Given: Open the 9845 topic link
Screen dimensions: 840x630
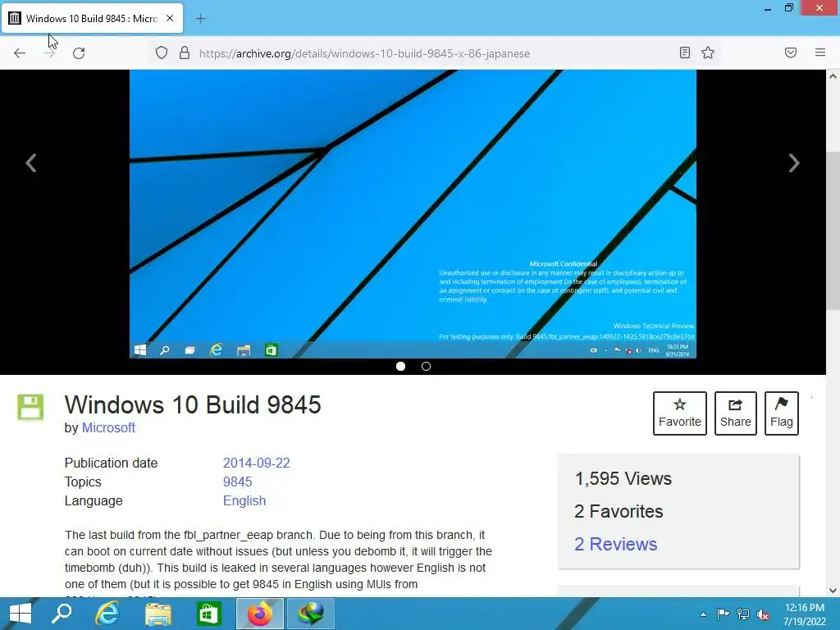Looking at the screenshot, I should [237, 482].
